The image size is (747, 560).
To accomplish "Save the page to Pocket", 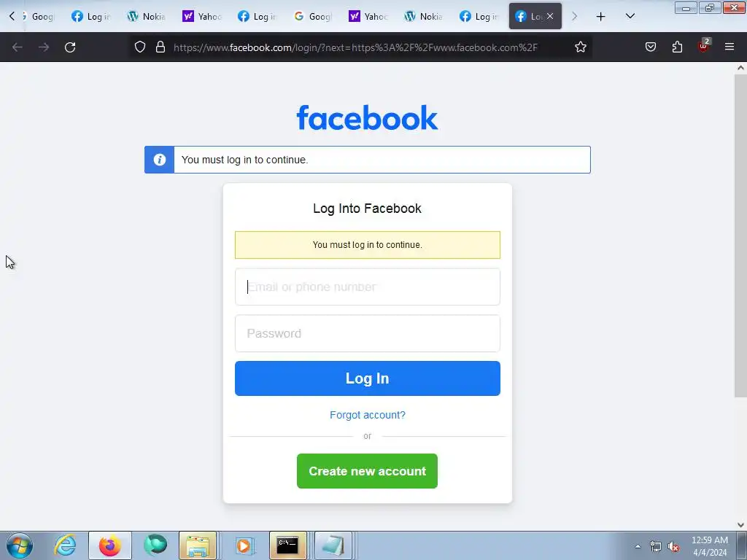I will click(x=651, y=47).
